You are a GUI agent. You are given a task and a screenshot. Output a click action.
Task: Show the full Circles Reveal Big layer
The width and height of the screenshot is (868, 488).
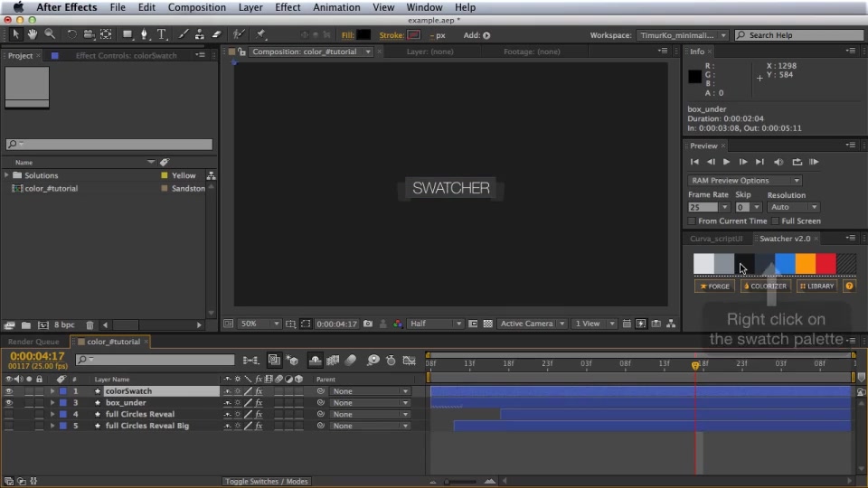9,426
